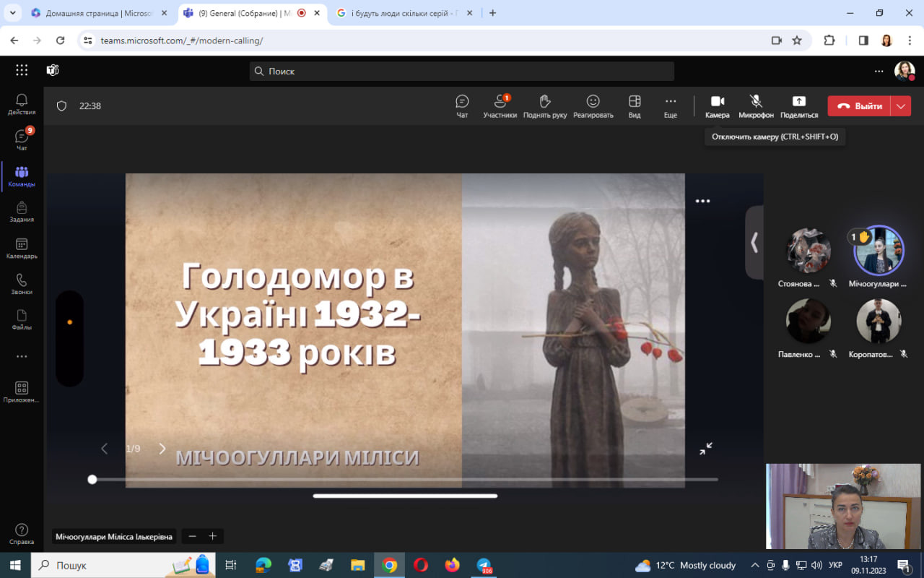Viewport: 924px width, 578px height.
Task: Expand the leave options arrow next to Выйти
Action: (x=901, y=106)
